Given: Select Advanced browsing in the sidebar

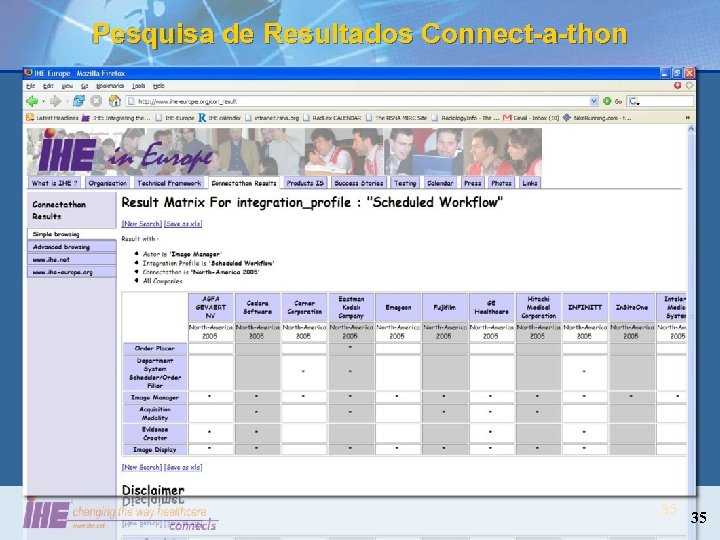Looking at the screenshot, I should (72, 247).
